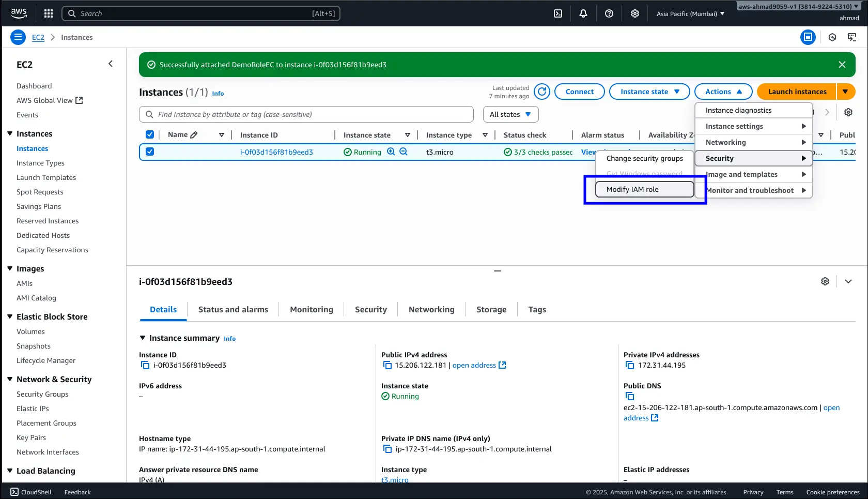Open the AWS services grid menu

(49, 13)
